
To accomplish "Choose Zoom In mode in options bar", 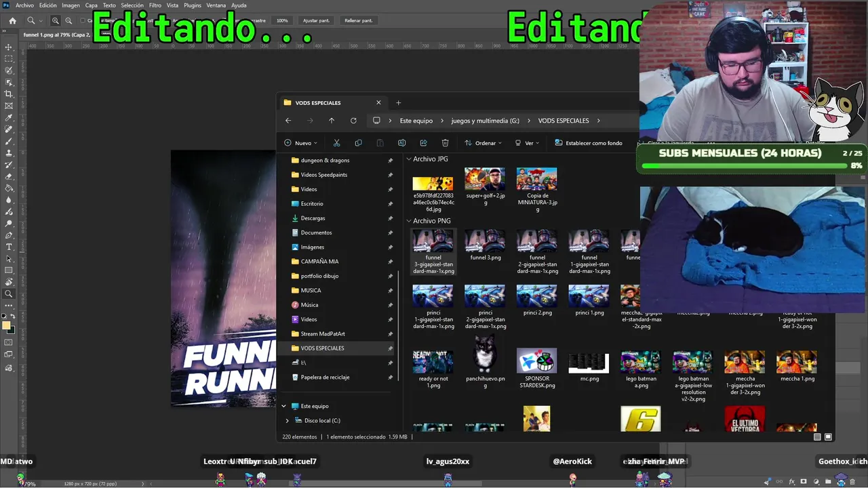I will pos(56,20).
